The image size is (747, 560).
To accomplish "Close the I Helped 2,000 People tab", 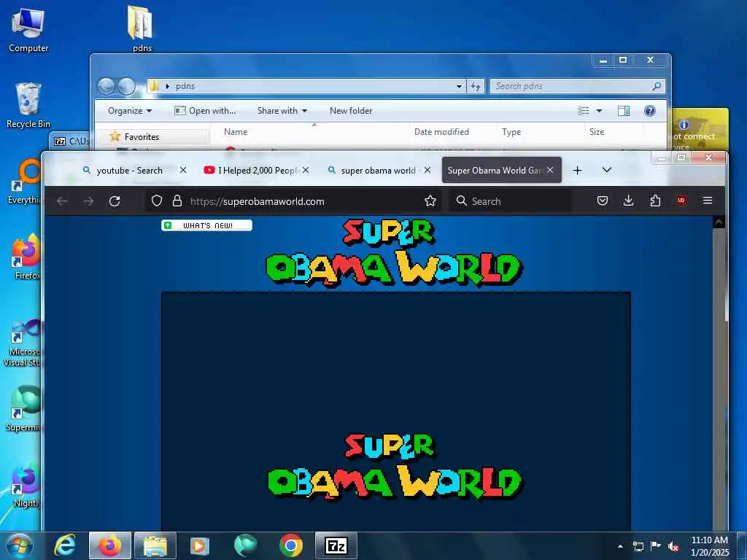I will click(306, 170).
